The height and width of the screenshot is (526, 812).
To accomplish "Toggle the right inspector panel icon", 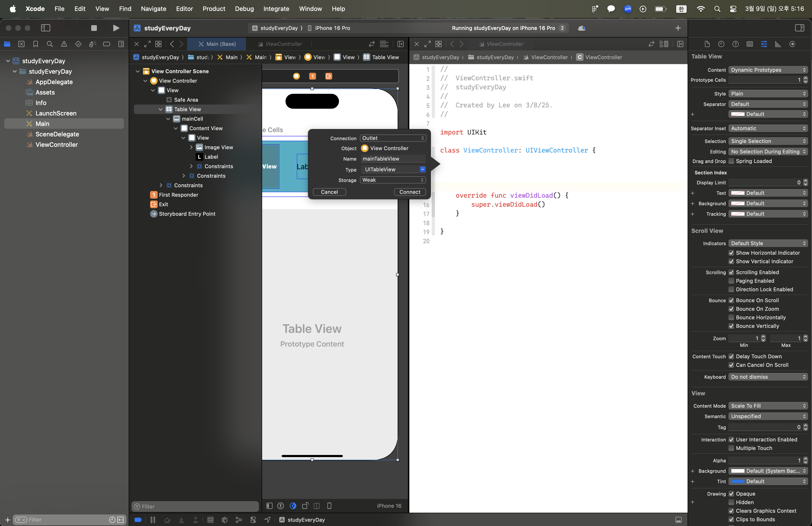I will pos(799,28).
